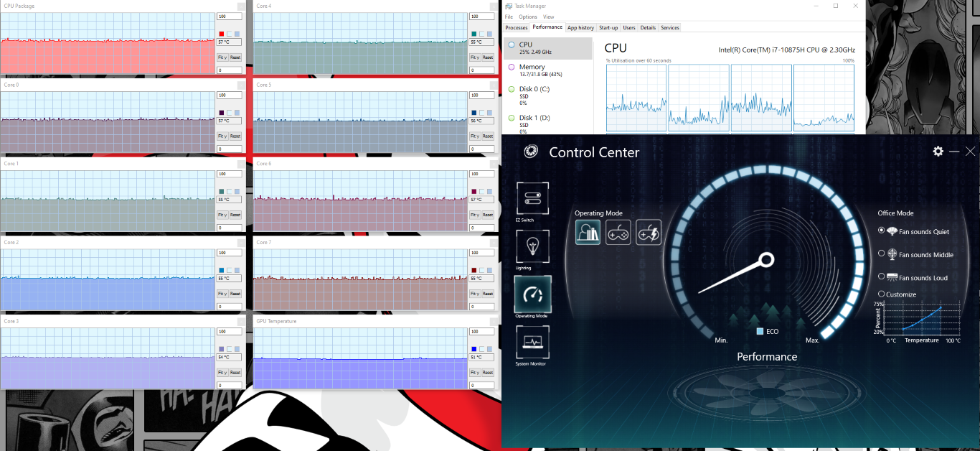This screenshot has width=980, height=451.
Task: Switch to the Processes tab
Action: [517, 28]
